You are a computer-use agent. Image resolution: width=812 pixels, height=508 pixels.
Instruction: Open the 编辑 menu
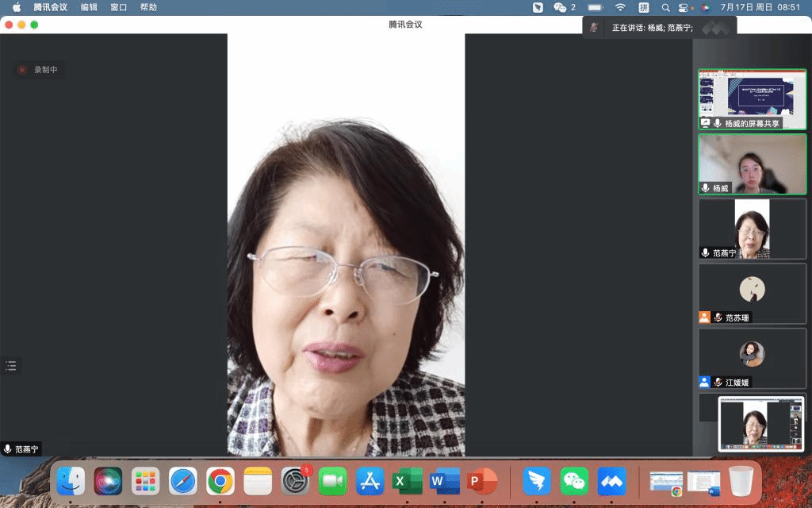pos(89,7)
